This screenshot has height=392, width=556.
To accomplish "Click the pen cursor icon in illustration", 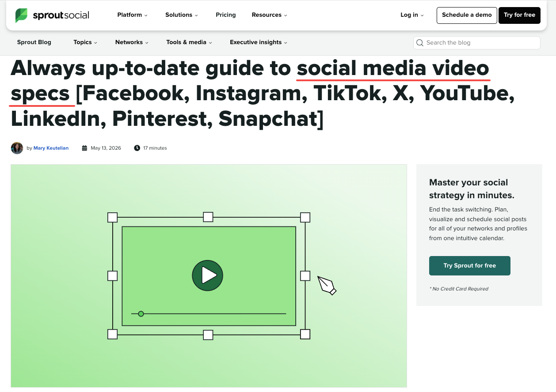I will tap(327, 285).
